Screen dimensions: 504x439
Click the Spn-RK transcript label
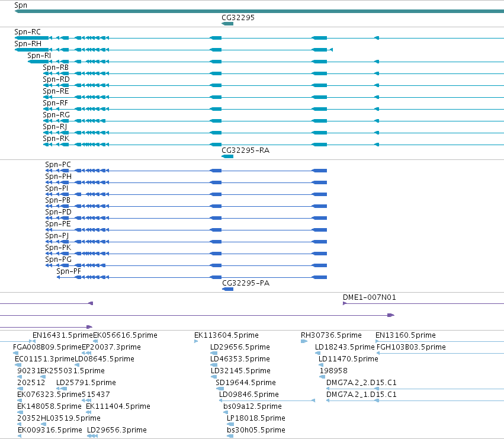(x=56, y=139)
